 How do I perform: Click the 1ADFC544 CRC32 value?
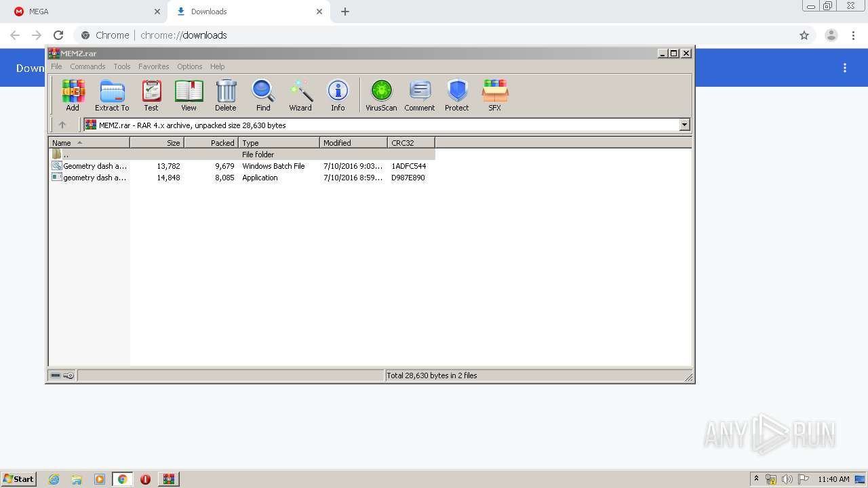click(x=408, y=166)
